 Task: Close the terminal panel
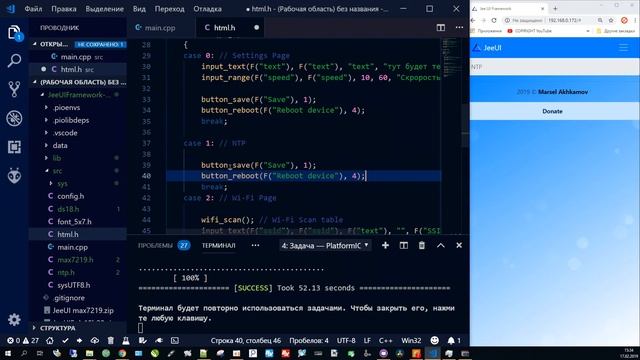(x=459, y=245)
